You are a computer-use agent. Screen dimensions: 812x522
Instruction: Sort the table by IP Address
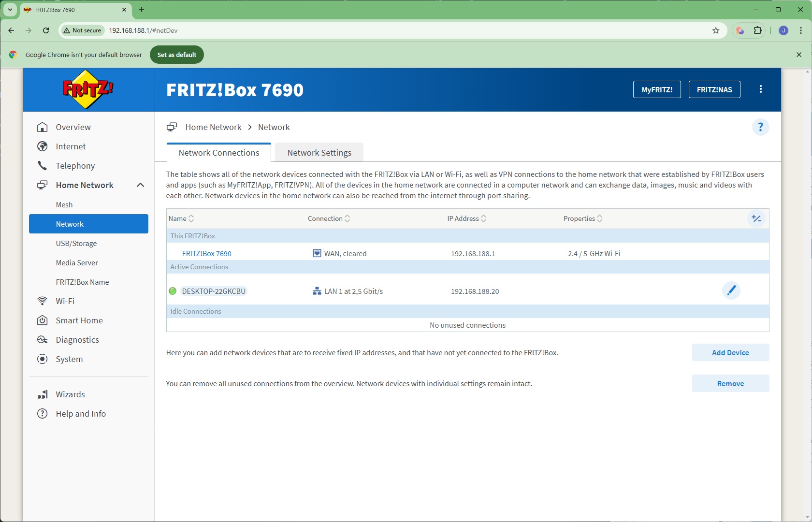(467, 218)
